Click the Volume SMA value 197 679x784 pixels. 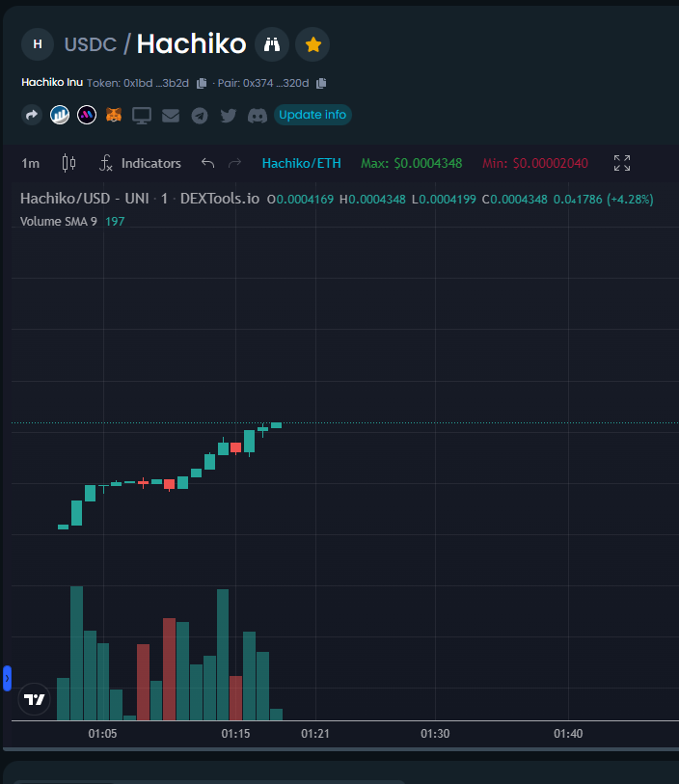tap(115, 222)
